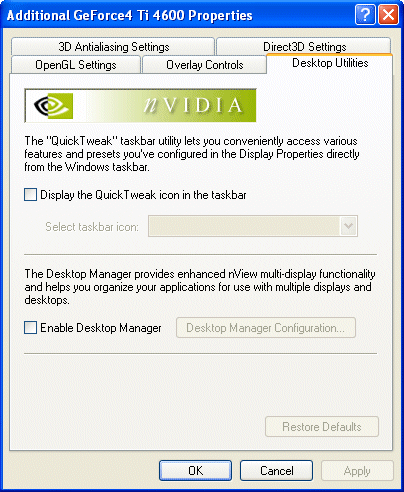Click the question mark help icon
Screen dimensions: 404x492
pyautogui.click(x=365, y=15)
